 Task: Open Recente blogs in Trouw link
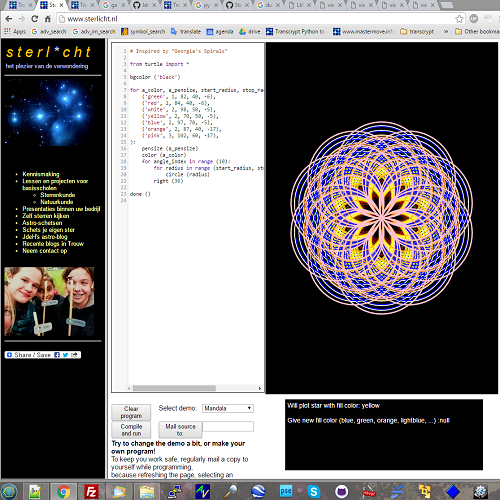pos(53,244)
